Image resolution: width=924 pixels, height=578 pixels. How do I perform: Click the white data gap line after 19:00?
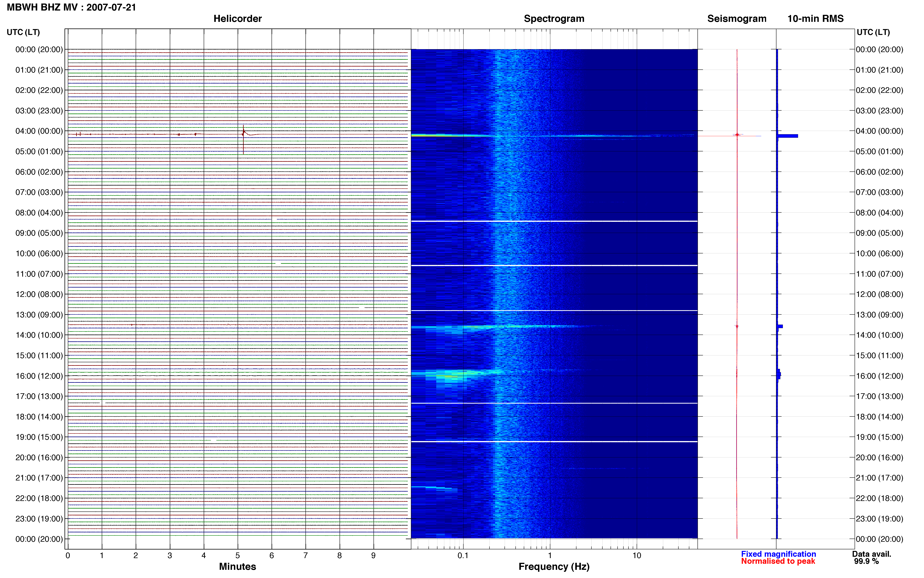click(554, 441)
